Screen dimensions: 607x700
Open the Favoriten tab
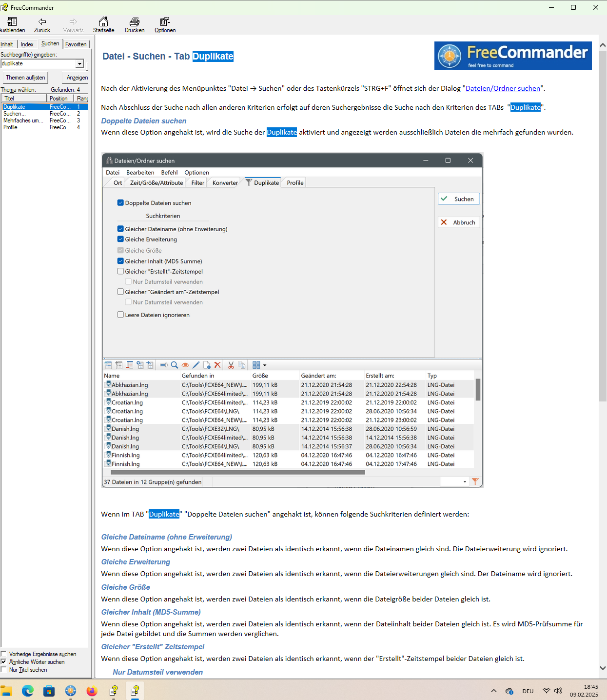(x=76, y=44)
